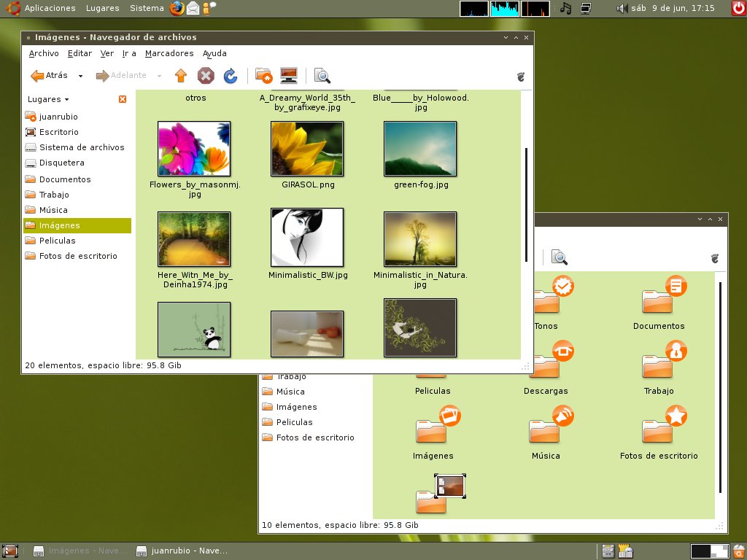Click the Adelante forward button
Screen dimensions: 747x560
121,75
